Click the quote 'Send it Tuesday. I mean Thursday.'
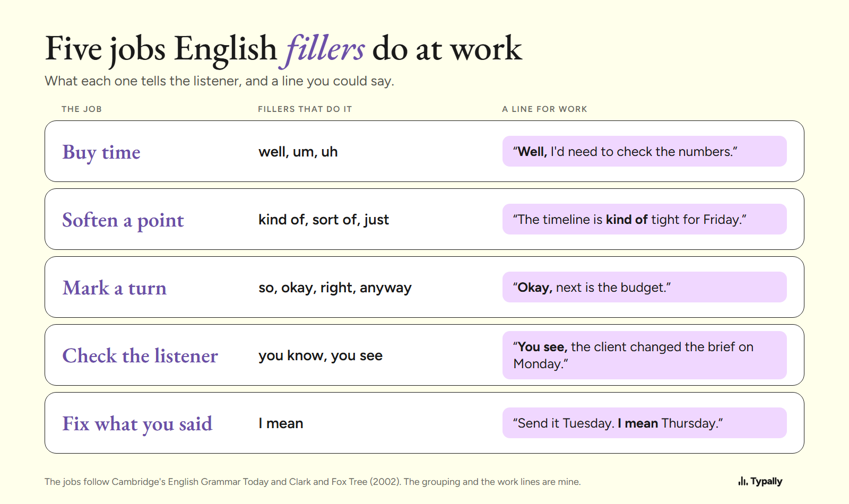The height and width of the screenshot is (504, 849). [645, 423]
